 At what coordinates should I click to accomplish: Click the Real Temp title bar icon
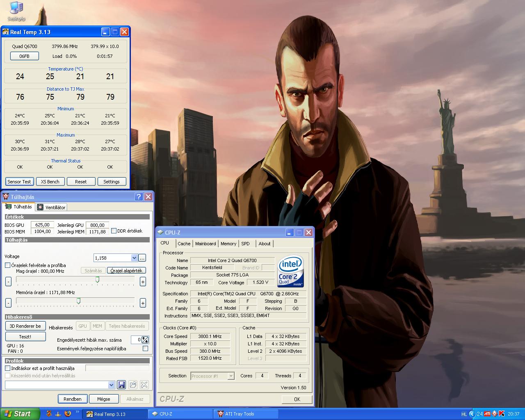coord(5,32)
